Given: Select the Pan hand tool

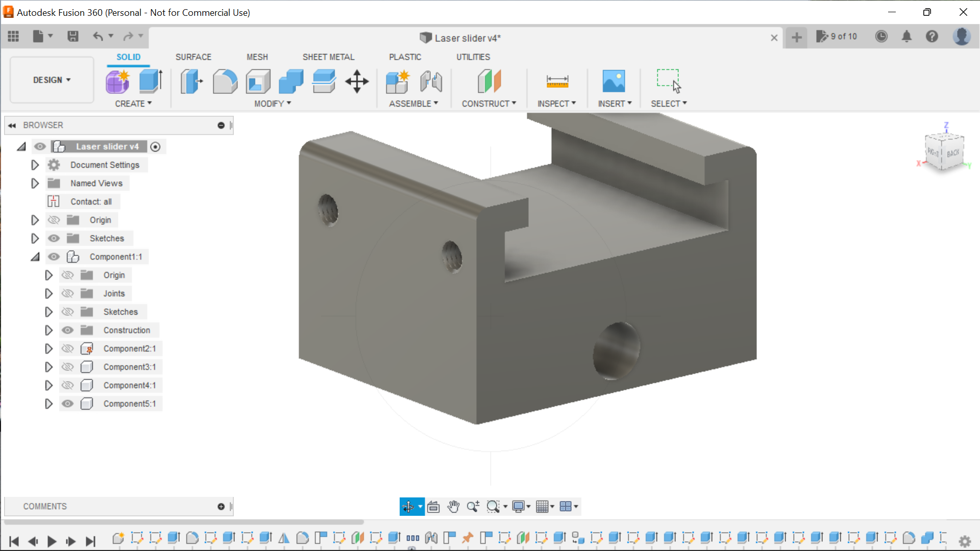Looking at the screenshot, I should click(x=453, y=507).
